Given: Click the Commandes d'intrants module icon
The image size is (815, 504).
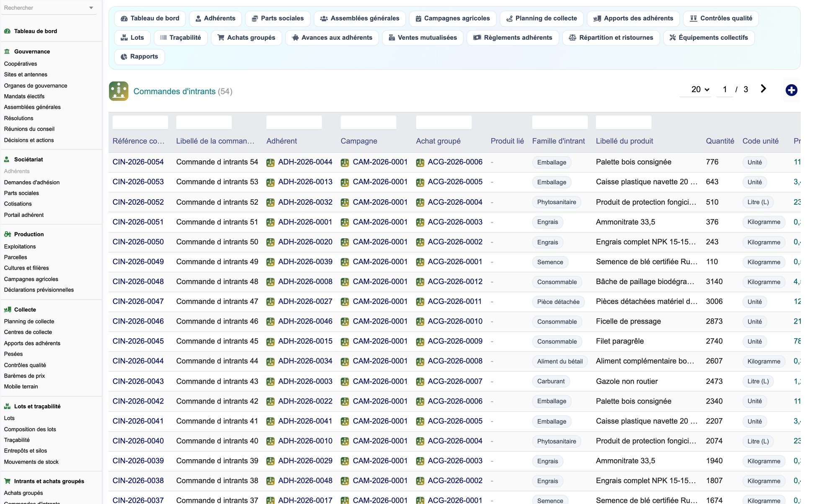Looking at the screenshot, I should pos(119,91).
